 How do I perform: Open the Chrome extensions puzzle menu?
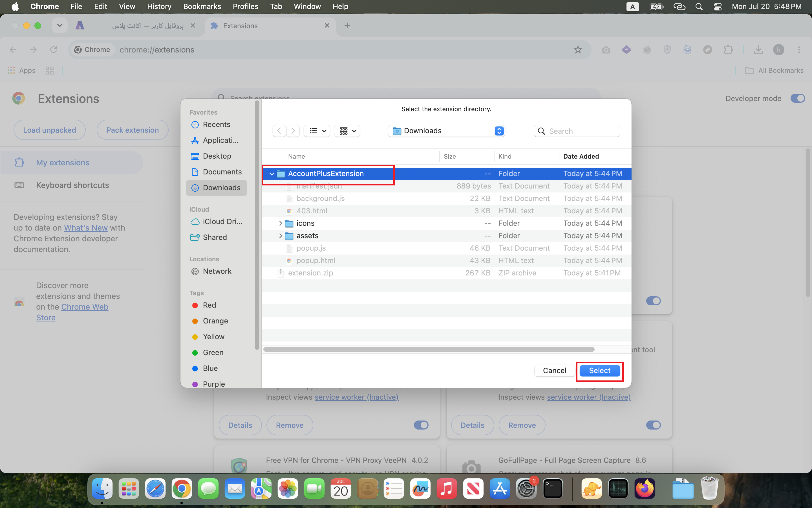[728, 50]
